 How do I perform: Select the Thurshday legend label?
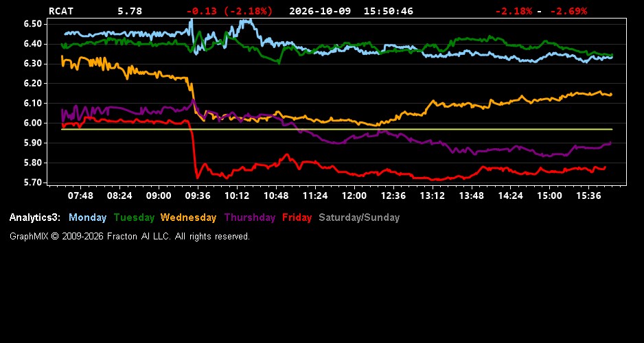(x=250, y=217)
